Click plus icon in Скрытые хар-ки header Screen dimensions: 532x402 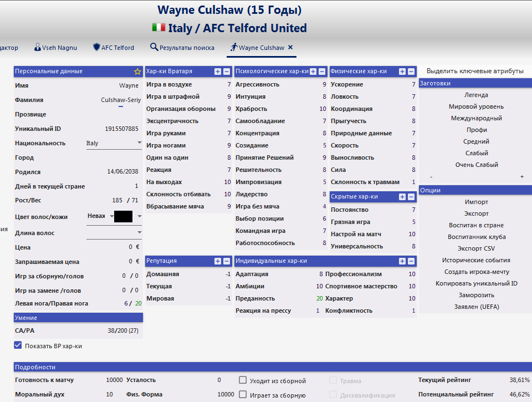tap(402, 197)
